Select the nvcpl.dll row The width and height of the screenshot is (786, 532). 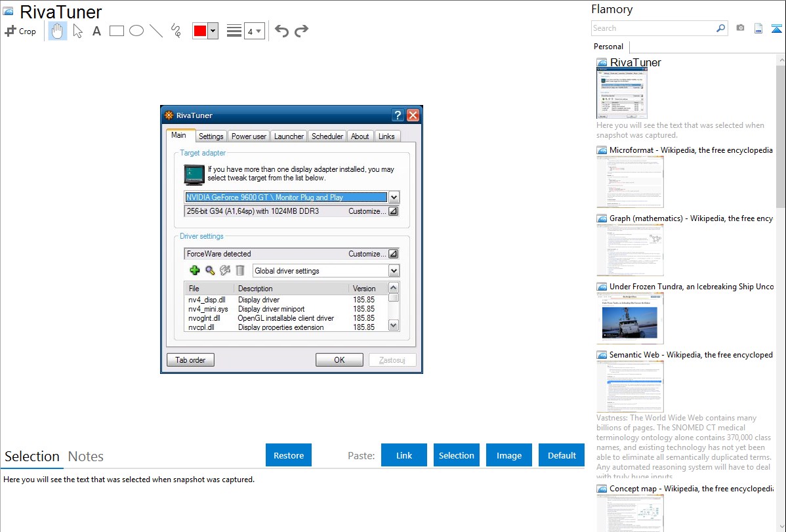click(286, 327)
